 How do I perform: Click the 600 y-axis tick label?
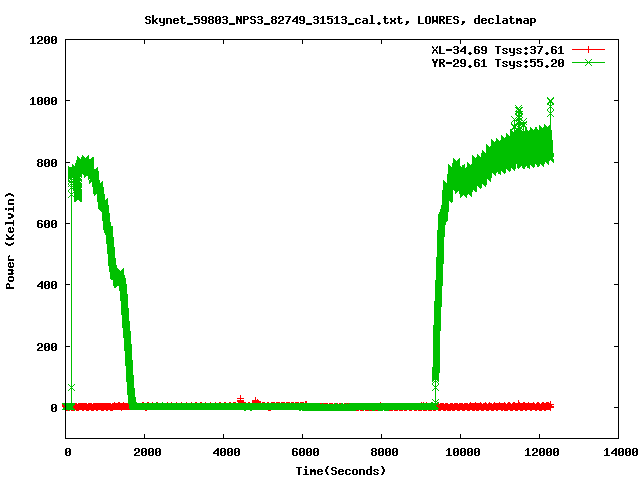[47, 224]
